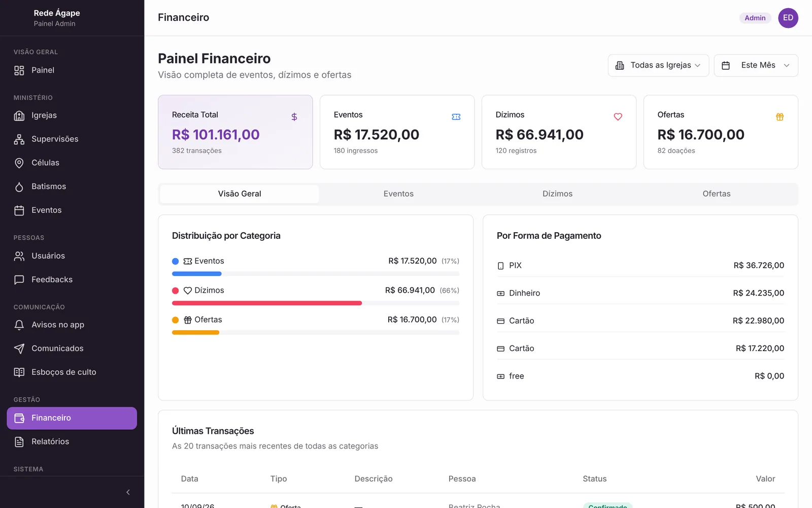Image resolution: width=812 pixels, height=508 pixels.
Task: Click the Células map pin icon
Action: coord(19,163)
